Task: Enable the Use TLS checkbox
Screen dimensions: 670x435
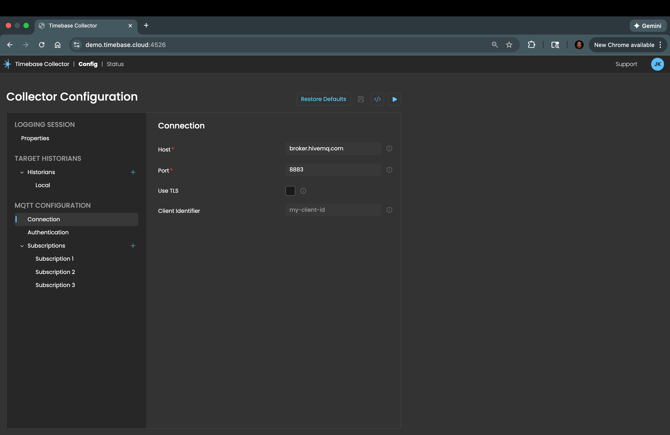Action: tap(290, 191)
